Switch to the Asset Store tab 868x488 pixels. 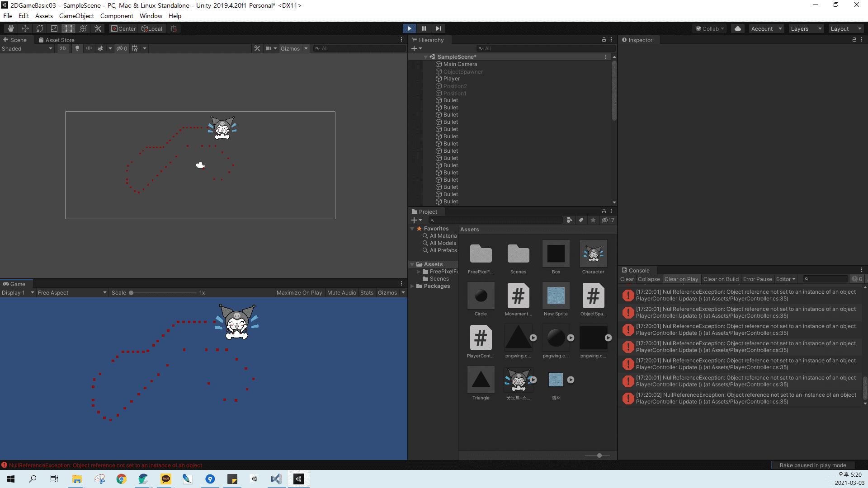[57, 40]
